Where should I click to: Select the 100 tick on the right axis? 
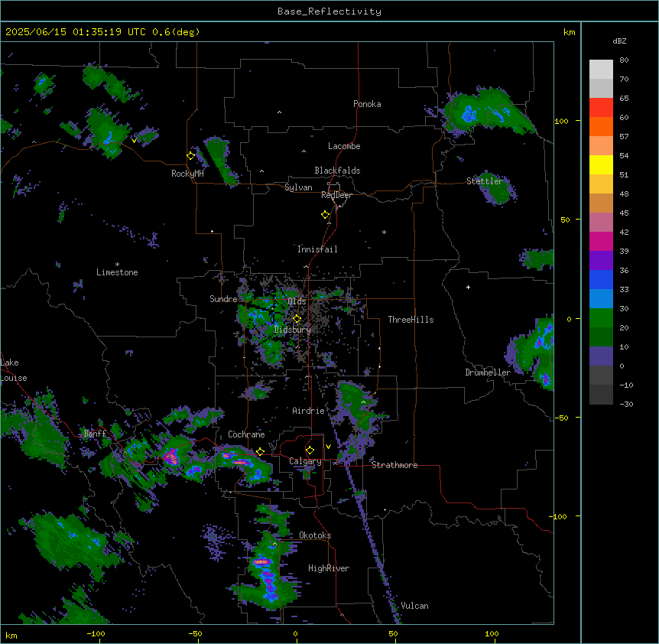click(561, 121)
